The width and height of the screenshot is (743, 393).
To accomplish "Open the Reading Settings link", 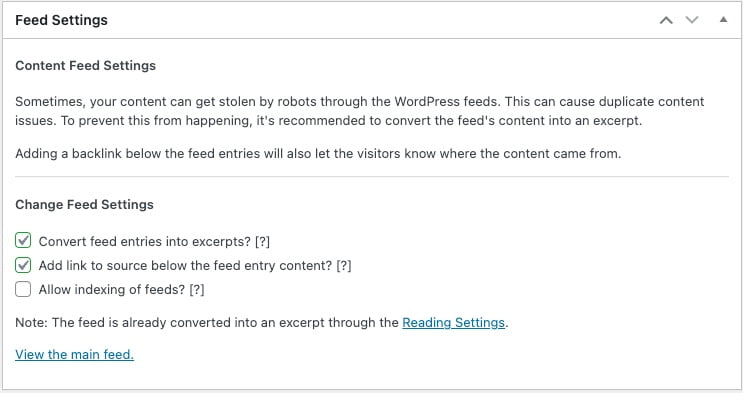I will point(453,323).
